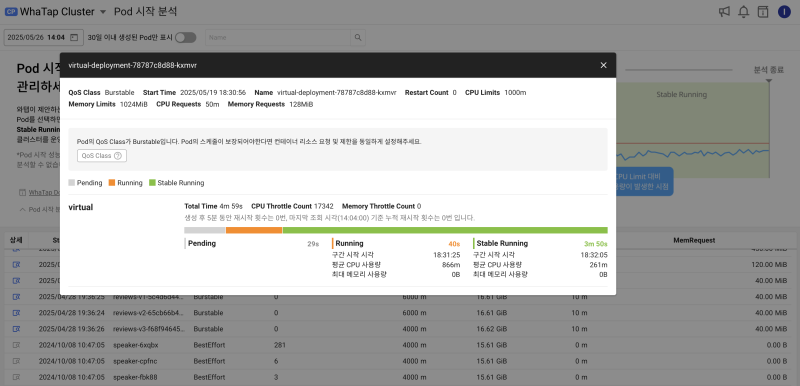This screenshot has height=386, width=800.
Task: Click the QoS Class help button
Action: coord(102,156)
